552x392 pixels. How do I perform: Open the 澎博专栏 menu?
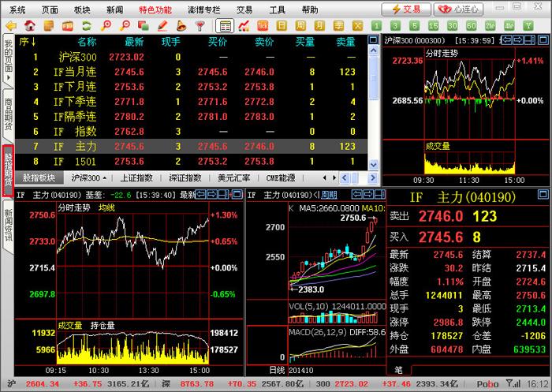point(203,10)
